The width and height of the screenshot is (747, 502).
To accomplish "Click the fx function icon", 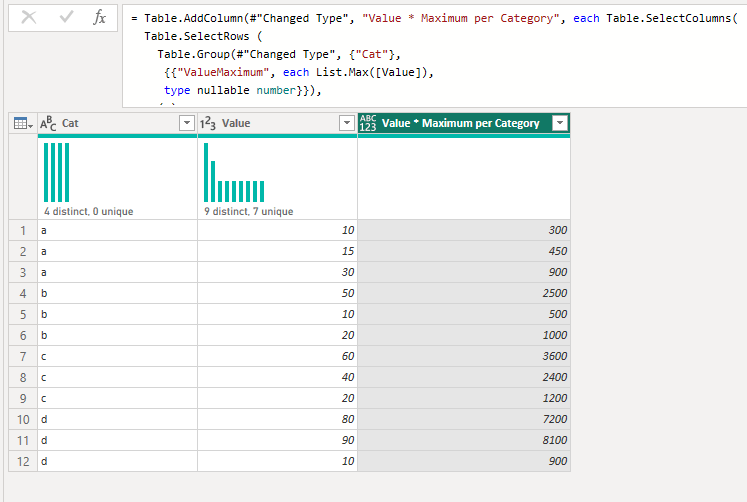I will pyautogui.click(x=99, y=18).
